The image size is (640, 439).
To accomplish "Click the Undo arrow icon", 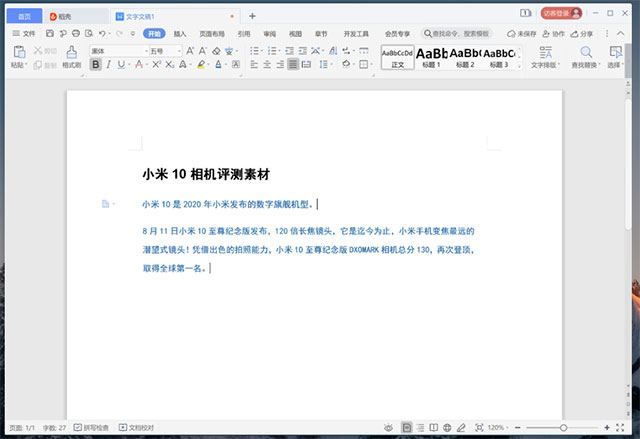I will tap(103, 33).
